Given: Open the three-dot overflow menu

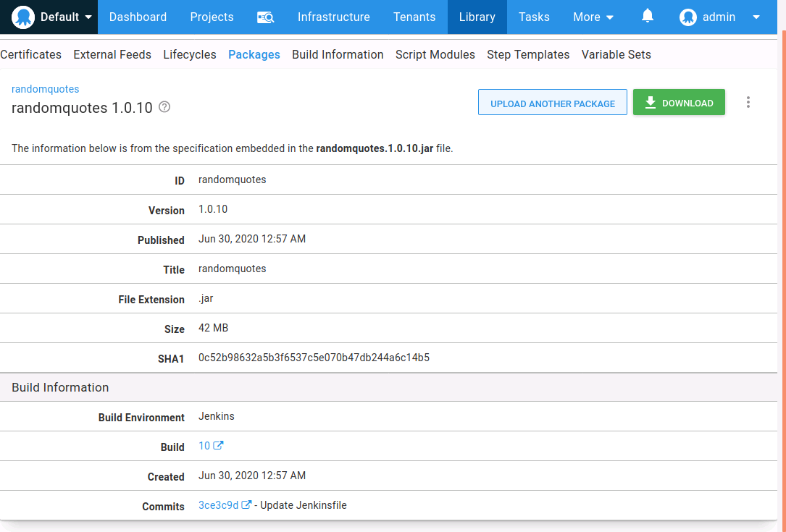Looking at the screenshot, I should click(x=748, y=103).
